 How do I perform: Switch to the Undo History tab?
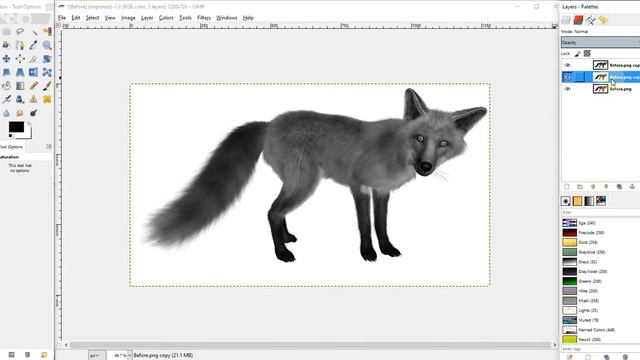603,20
